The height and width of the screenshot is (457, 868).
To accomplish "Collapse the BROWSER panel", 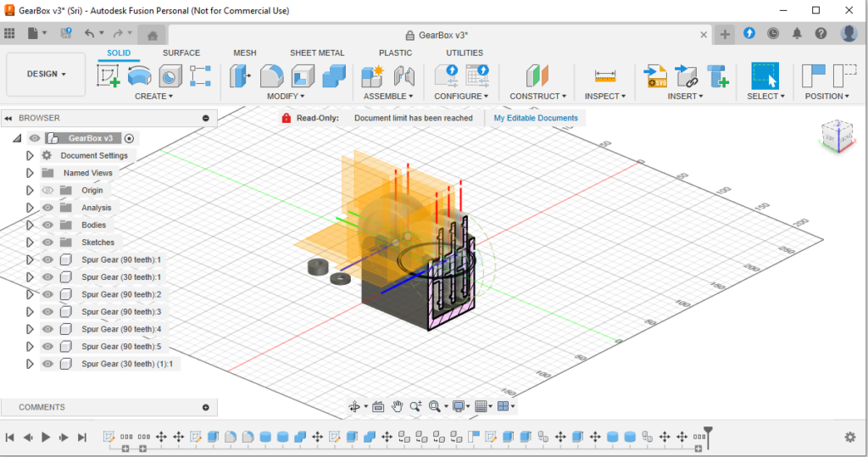I will coord(8,118).
